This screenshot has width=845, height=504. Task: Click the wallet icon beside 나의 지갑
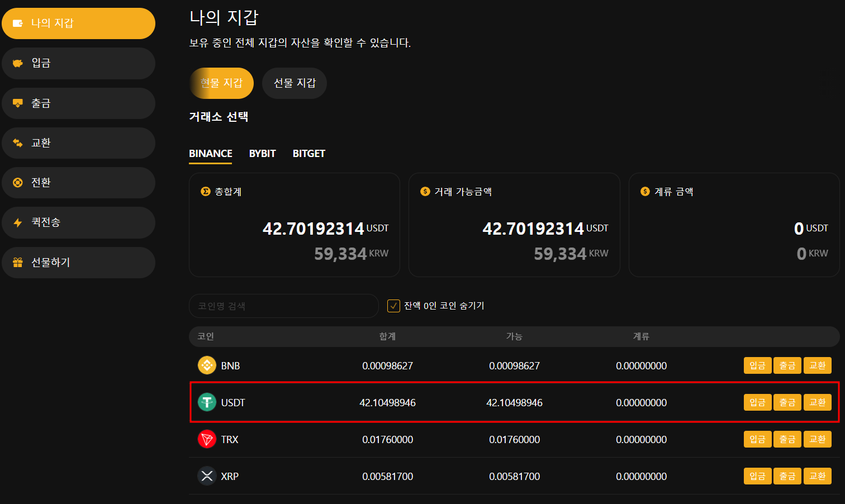(18, 23)
